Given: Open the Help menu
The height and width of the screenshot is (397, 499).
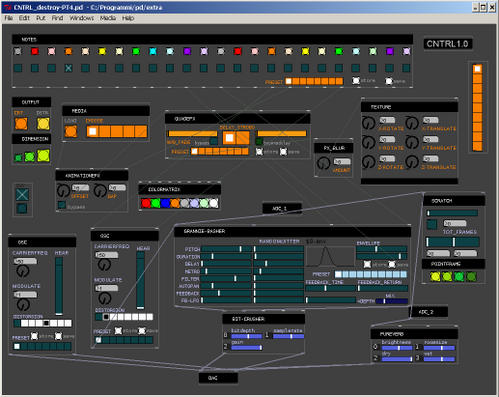Looking at the screenshot, I should 128,18.
